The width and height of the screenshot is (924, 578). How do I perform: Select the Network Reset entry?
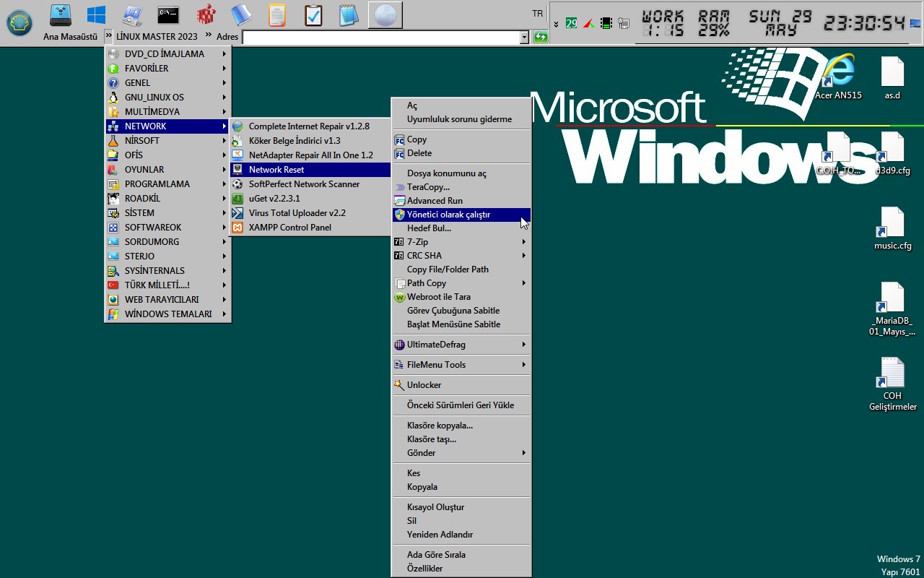(310, 170)
